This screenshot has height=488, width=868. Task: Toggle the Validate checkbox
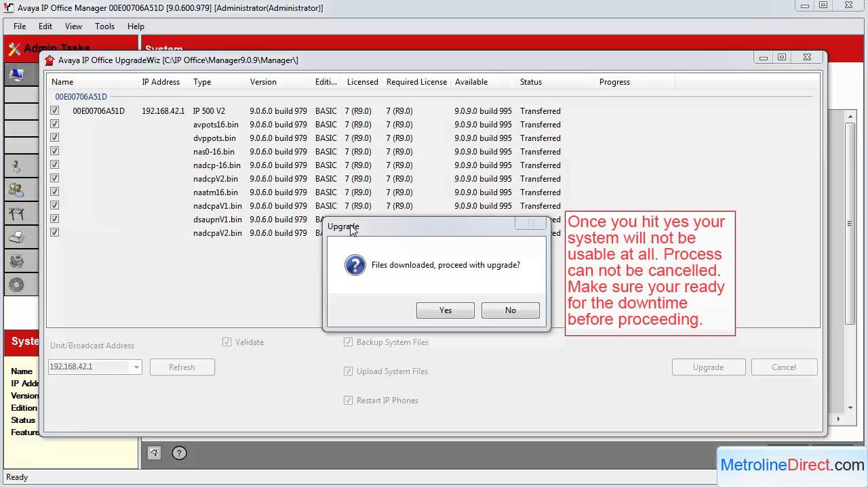click(227, 342)
